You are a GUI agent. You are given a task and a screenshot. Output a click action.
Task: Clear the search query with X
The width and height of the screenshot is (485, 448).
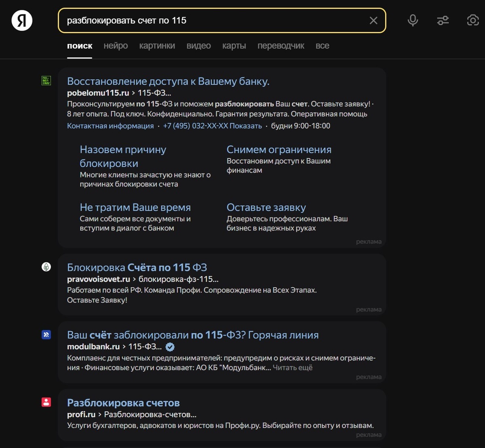(373, 21)
